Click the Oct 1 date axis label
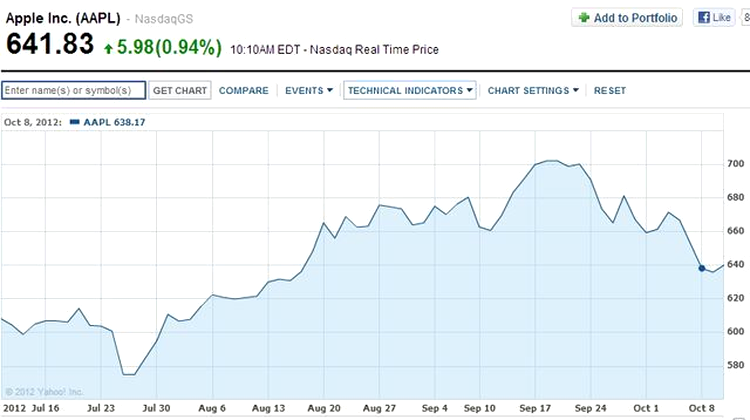The image size is (750, 420). [x=646, y=409]
